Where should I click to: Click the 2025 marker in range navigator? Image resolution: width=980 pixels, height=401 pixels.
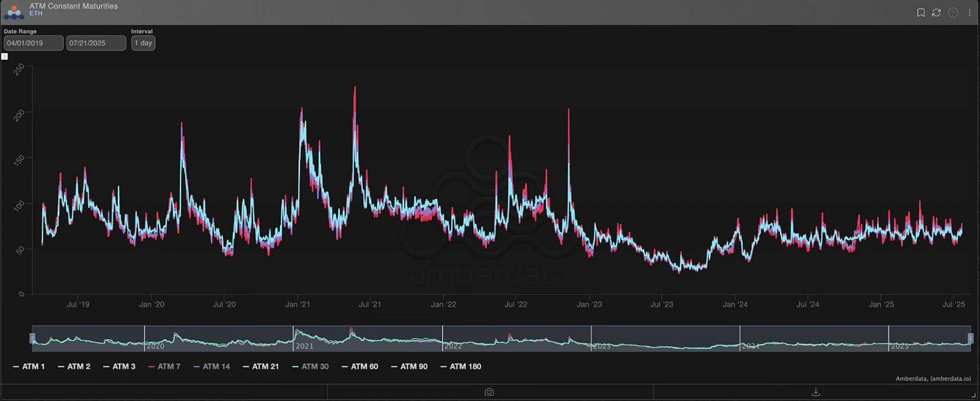click(x=899, y=347)
